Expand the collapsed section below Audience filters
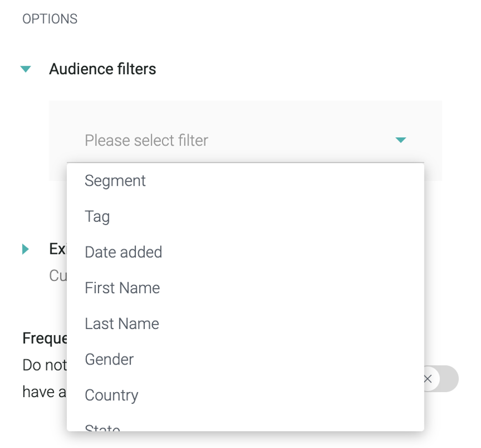The height and width of the screenshot is (448, 481). click(25, 249)
